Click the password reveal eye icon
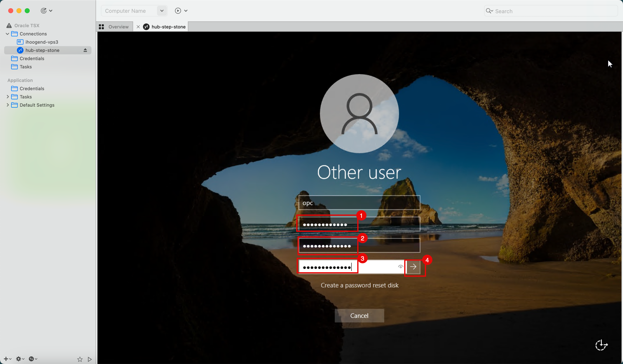 click(x=400, y=267)
